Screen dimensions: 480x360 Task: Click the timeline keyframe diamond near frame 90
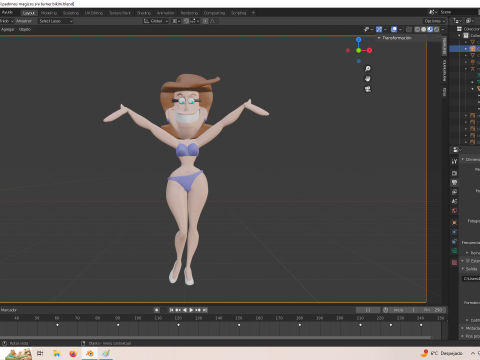click(x=118, y=325)
